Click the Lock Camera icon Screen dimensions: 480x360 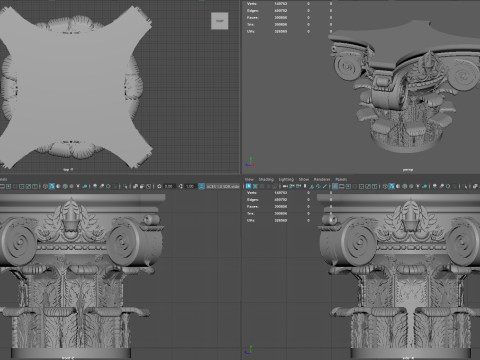coord(255,186)
